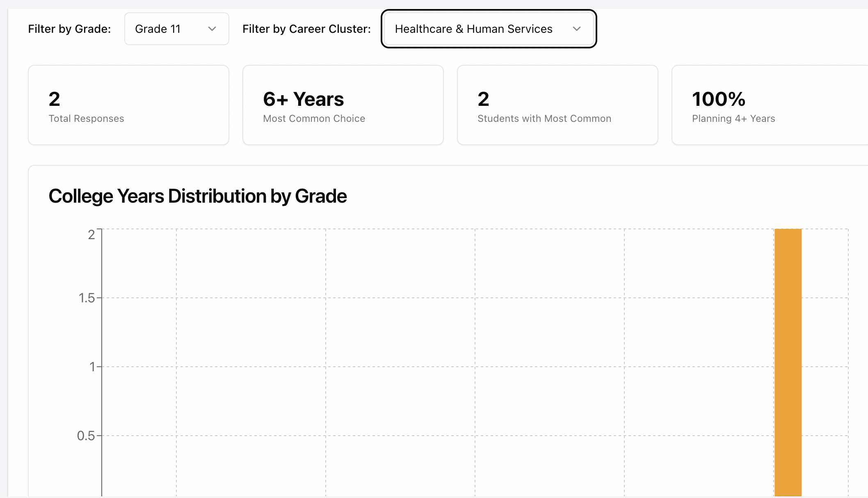The height and width of the screenshot is (498, 868).
Task: Click the 'College Years Distribution by Grade' heading
Action: click(x=197, y=196)
